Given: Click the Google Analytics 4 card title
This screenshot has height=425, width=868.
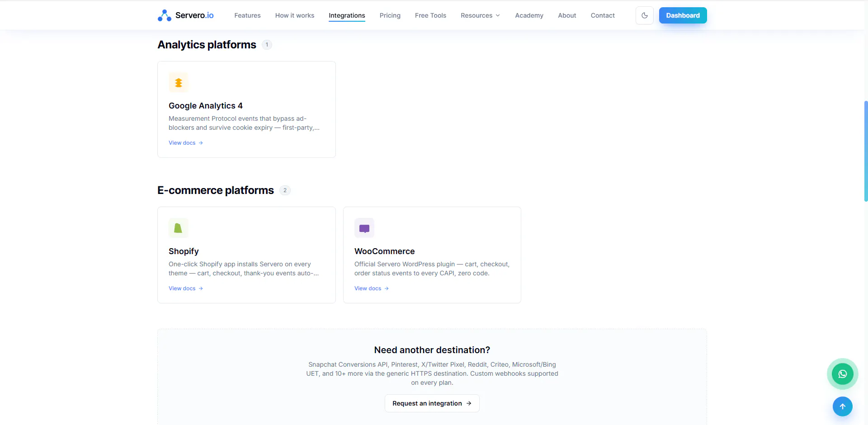Looking at the screenshot, I should (206, 106).
